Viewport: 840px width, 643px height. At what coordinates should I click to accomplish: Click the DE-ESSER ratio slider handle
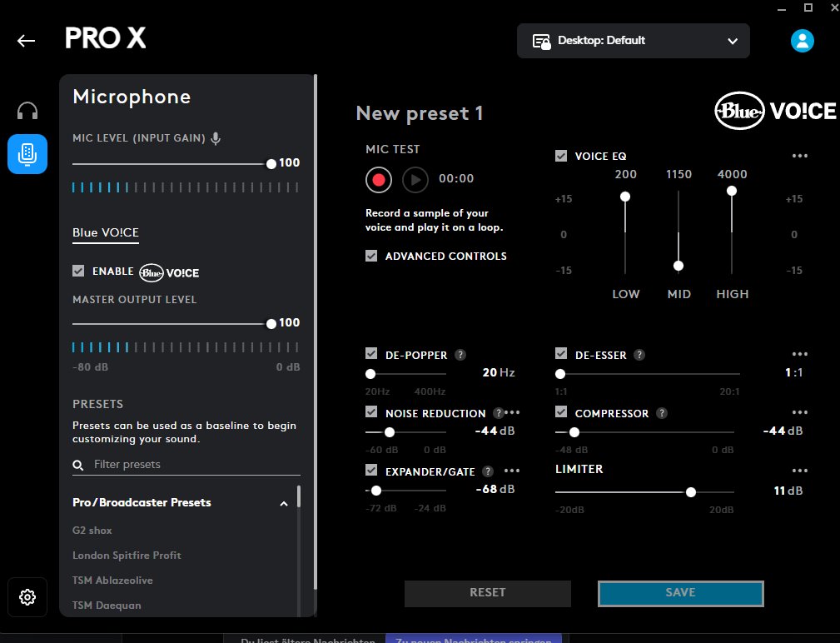560,374
